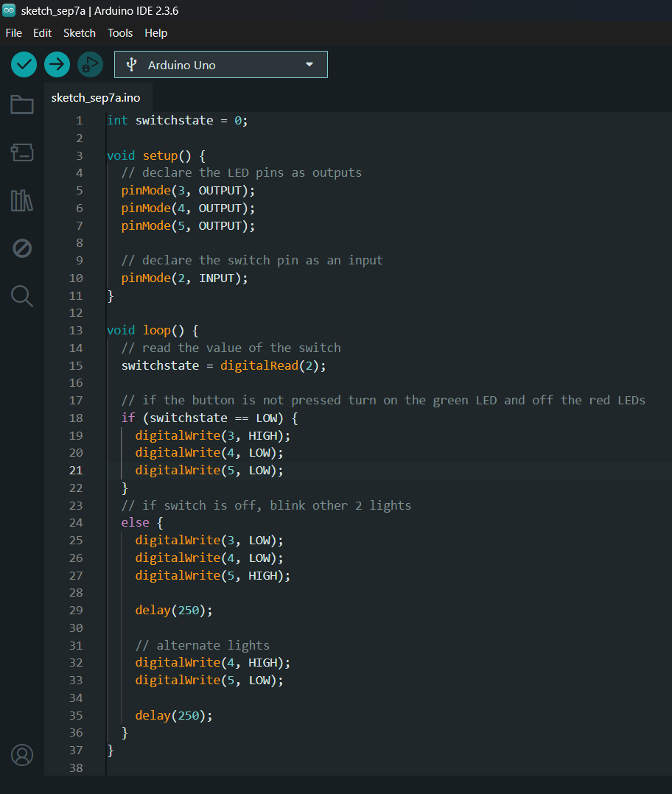Open the Sketch menu

pyautogui.click(x=80, y=33)
